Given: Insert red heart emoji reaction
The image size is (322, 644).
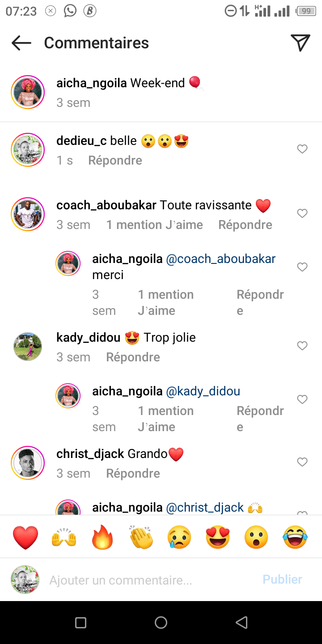Looking at the screenshot, I should pos(25,537).
